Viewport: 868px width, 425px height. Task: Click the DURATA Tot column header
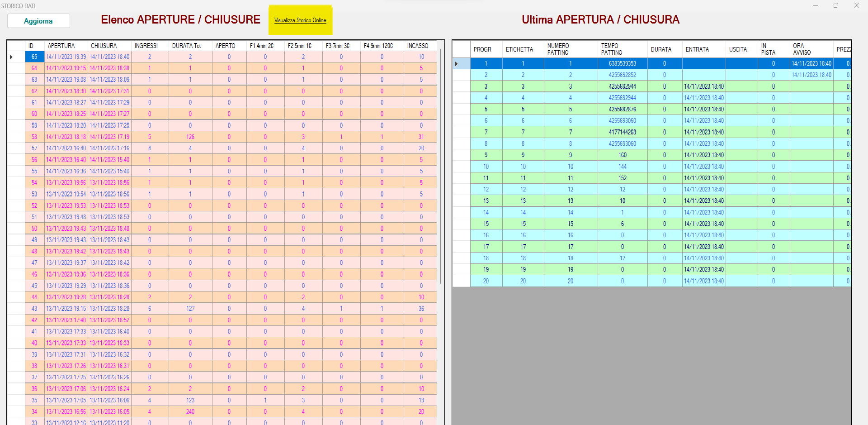coord(186,46)
